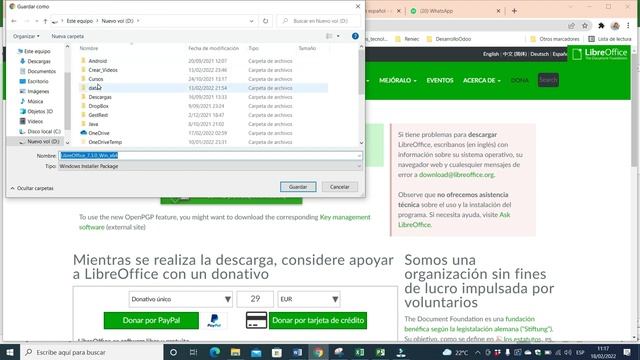Select Disco local (C:) in navigation pane
This screenshot has width=640, height=360.
[x=44, y=131]
